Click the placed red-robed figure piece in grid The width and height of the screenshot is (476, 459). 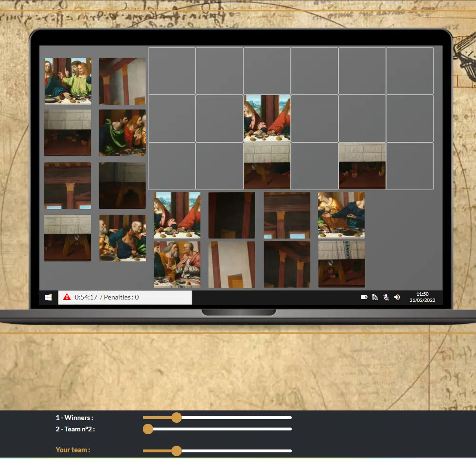(267, 118)
